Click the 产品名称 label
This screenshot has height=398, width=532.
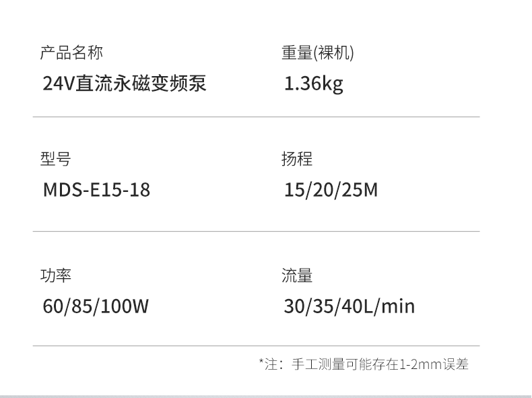[72, 53]
